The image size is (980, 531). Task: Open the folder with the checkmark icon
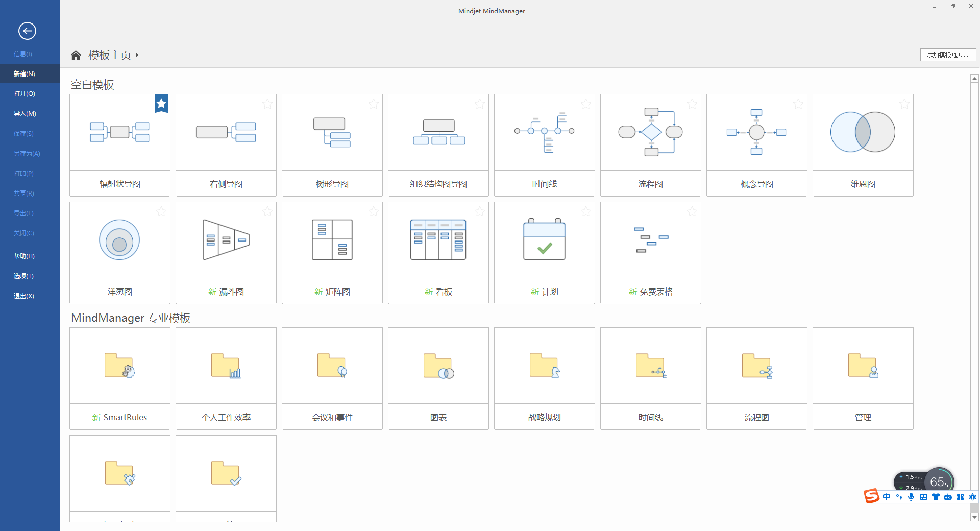pos(226,473)
